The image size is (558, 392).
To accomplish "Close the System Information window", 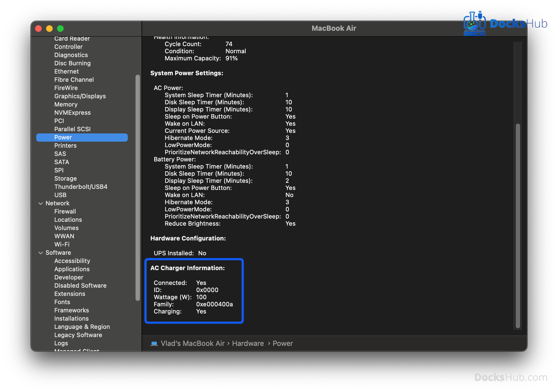I will coord(38,28).
